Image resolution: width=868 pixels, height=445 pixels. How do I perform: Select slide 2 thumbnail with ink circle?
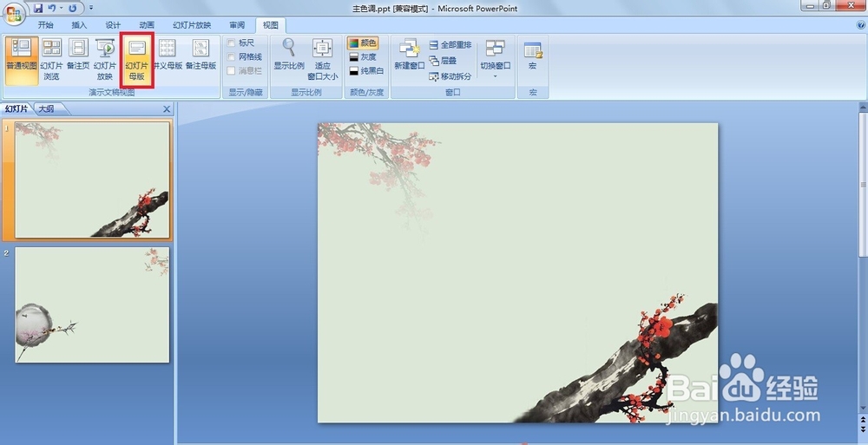(x=92, y=305)
